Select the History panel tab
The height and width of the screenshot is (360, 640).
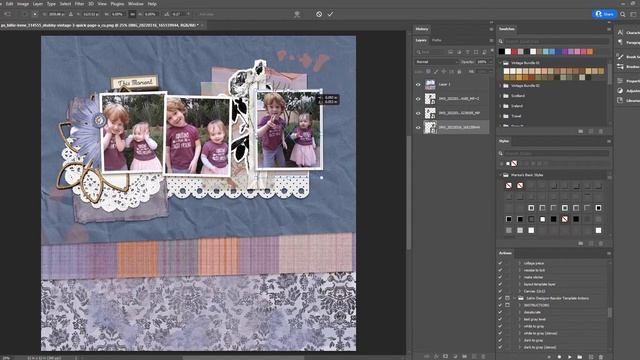tap(422, 29)
